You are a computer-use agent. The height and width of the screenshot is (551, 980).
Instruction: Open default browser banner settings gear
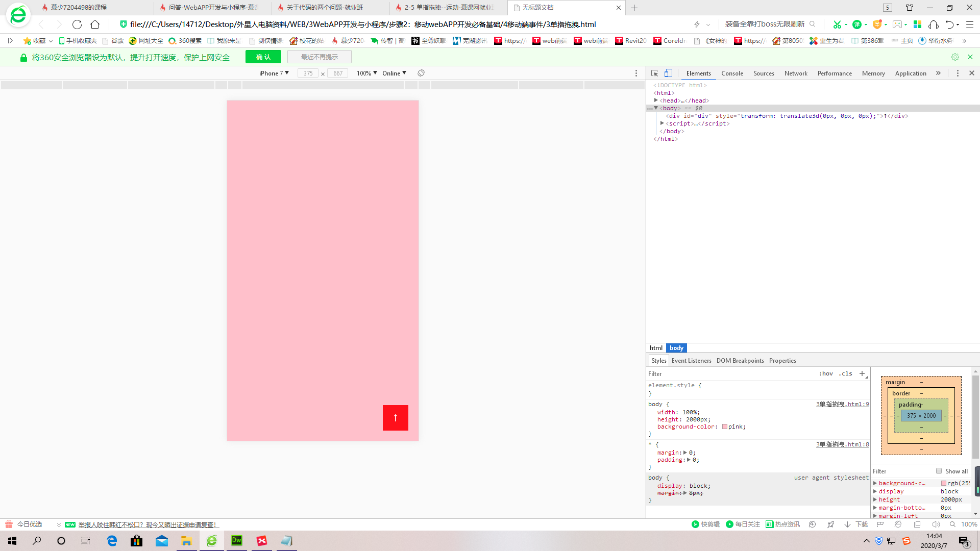pos(955,57)
